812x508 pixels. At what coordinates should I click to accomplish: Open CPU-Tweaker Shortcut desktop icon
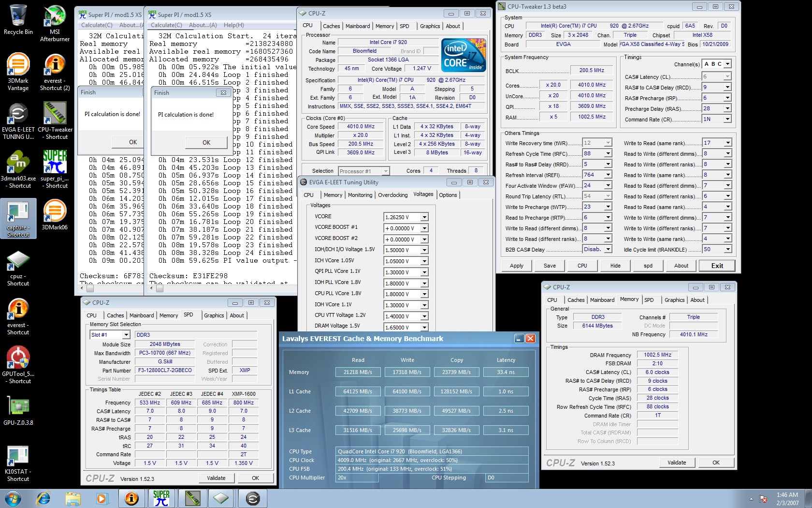(55, 121)
